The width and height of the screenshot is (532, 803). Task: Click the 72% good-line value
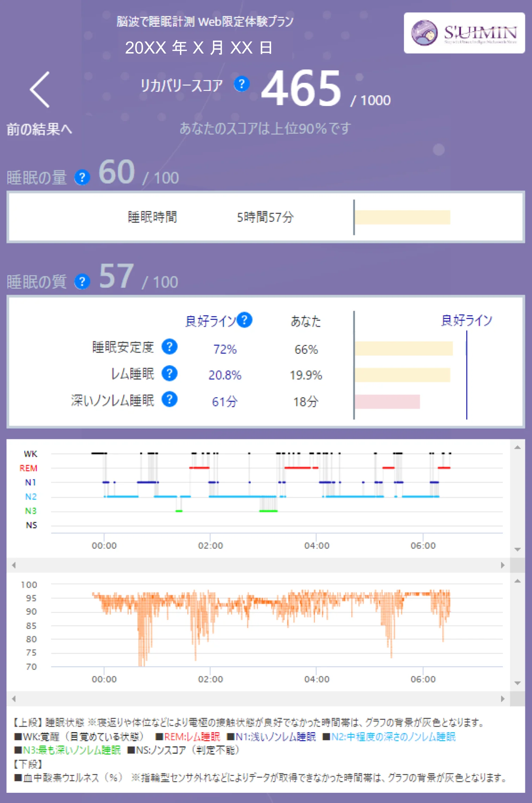coord(225,349)
